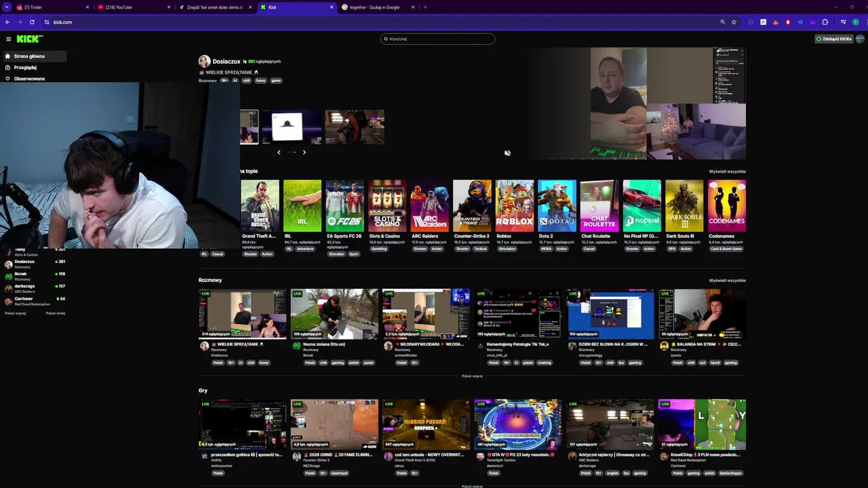The height and width of the screenshot is (488, 868).
Task: Open the Chat Roulette category cover
Action: (599, 206)
